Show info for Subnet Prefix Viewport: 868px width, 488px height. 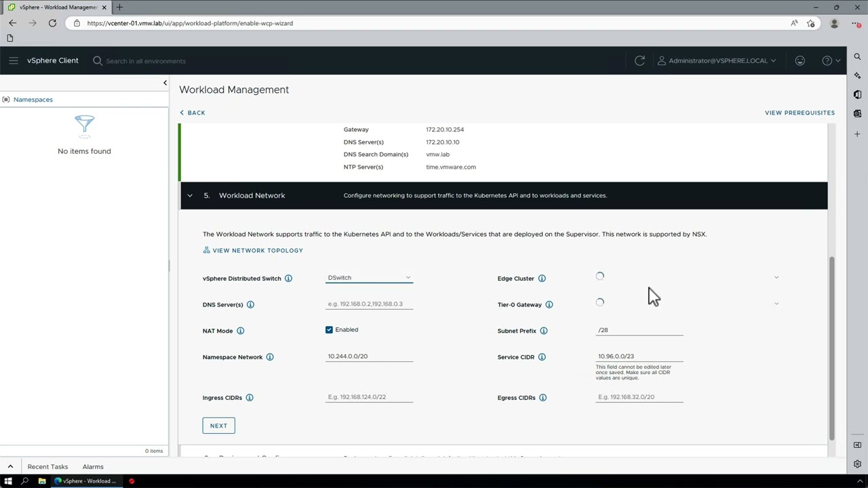(x=544, y=331)
